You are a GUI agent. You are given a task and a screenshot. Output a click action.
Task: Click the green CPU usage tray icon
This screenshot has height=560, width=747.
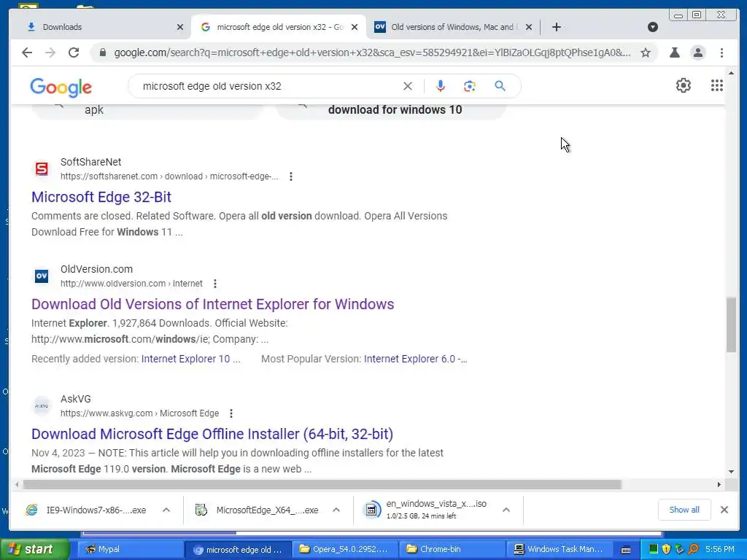pos(653,549)
